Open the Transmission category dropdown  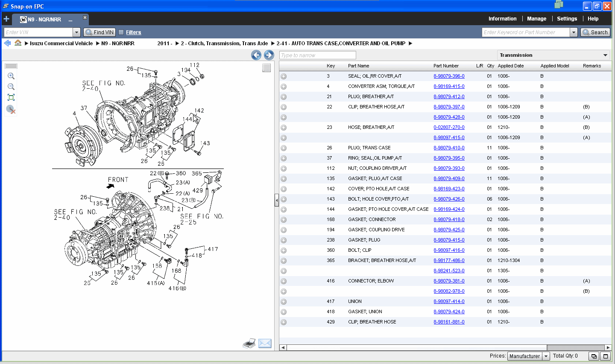coord(605,55)
